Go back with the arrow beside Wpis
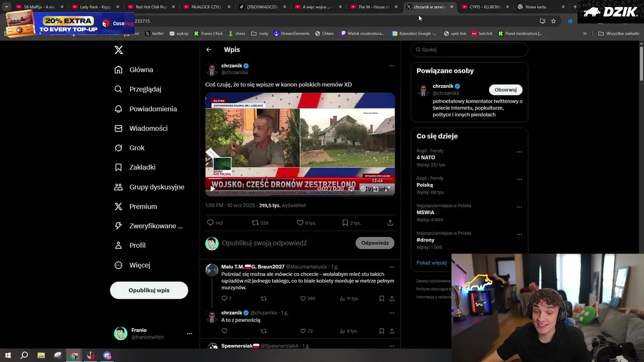This screenshot has height=362, width=644. (209, 50)
